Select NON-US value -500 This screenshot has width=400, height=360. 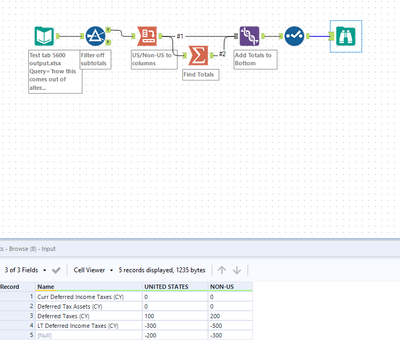coord(230,326)
